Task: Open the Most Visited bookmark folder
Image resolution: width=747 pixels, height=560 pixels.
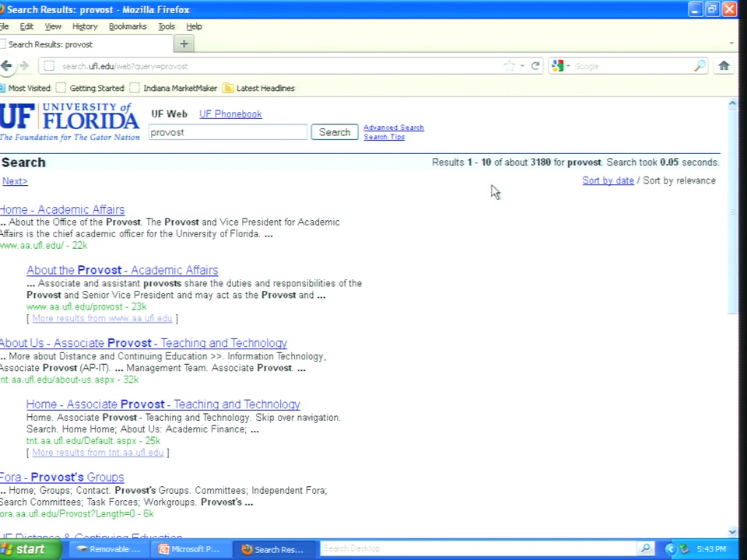Action: 25,88
